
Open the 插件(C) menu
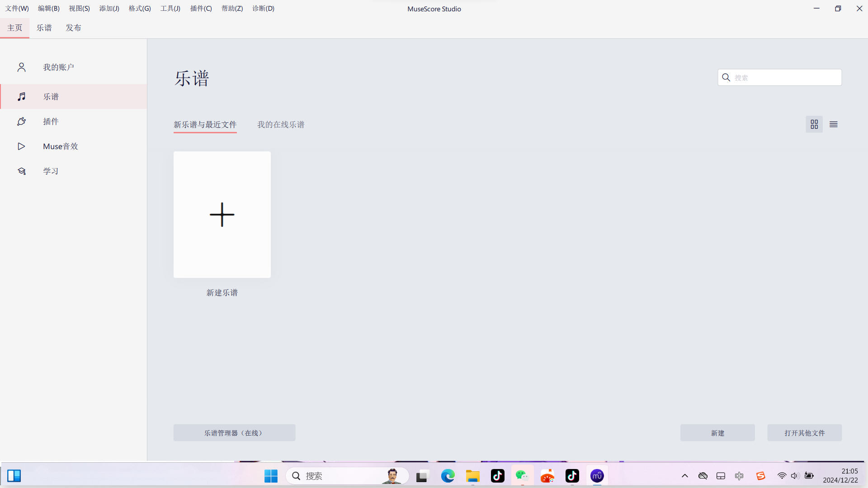(x=201, y=9)
